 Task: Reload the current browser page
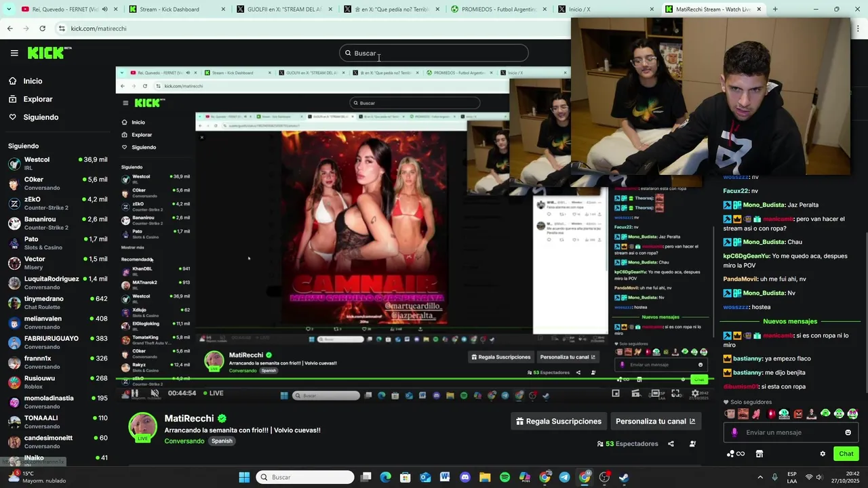(42, 28)
